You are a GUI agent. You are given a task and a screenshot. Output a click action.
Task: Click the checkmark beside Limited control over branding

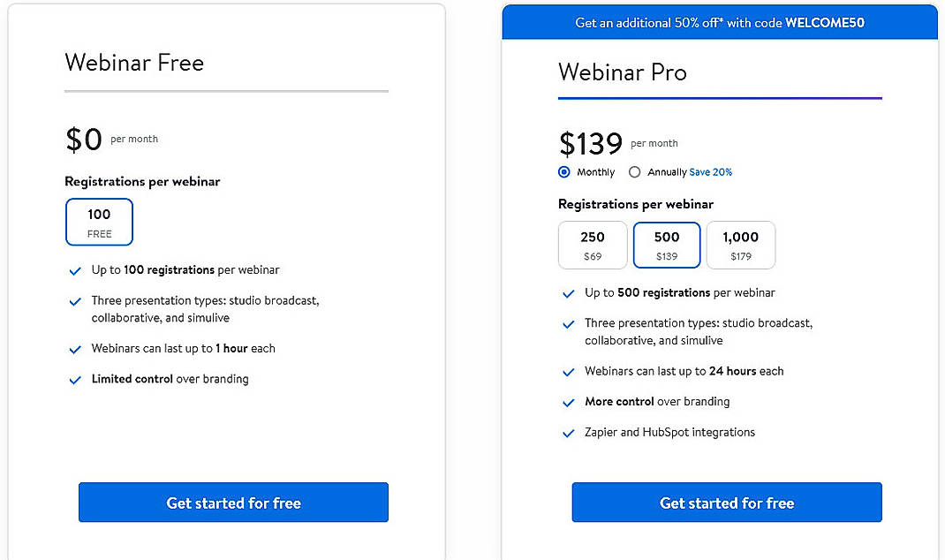(x=75, y=380)
